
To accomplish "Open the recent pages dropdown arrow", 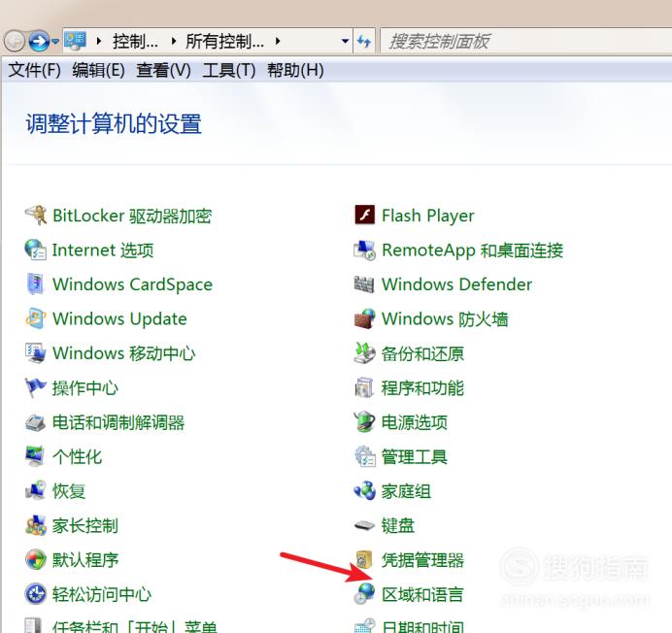I will (x=55, y=42).
